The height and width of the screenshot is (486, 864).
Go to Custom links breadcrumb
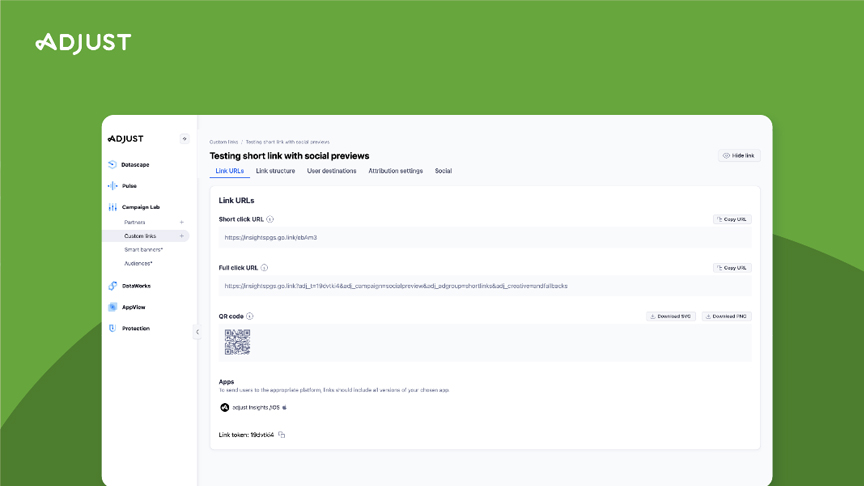[x=223, y=142]
